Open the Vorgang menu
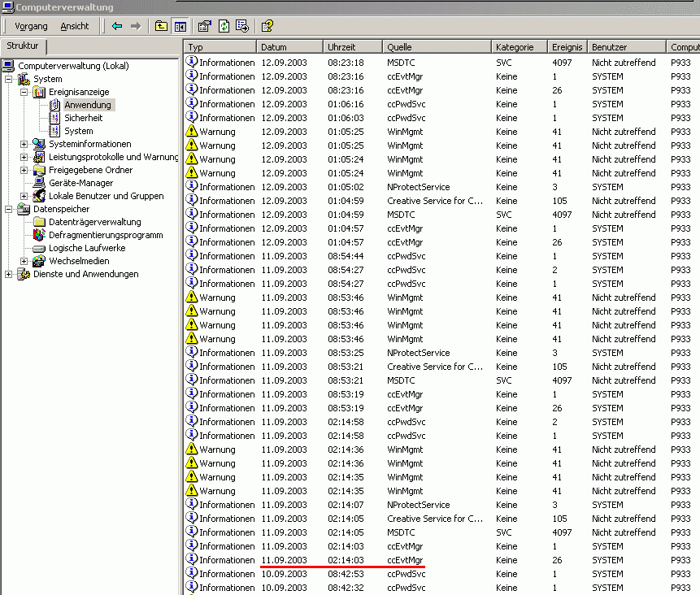The height and width of the screenshot is (595, 700). 31,26
